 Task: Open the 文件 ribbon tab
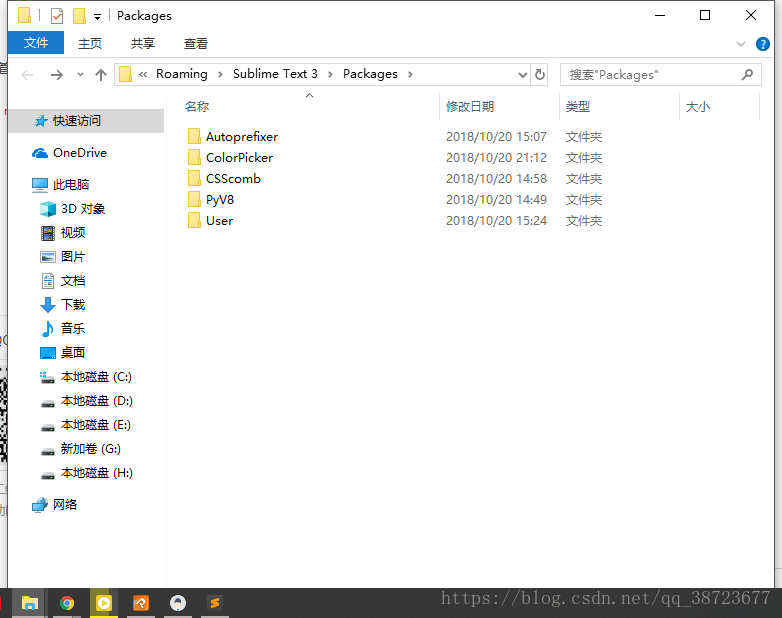point(36,43)
